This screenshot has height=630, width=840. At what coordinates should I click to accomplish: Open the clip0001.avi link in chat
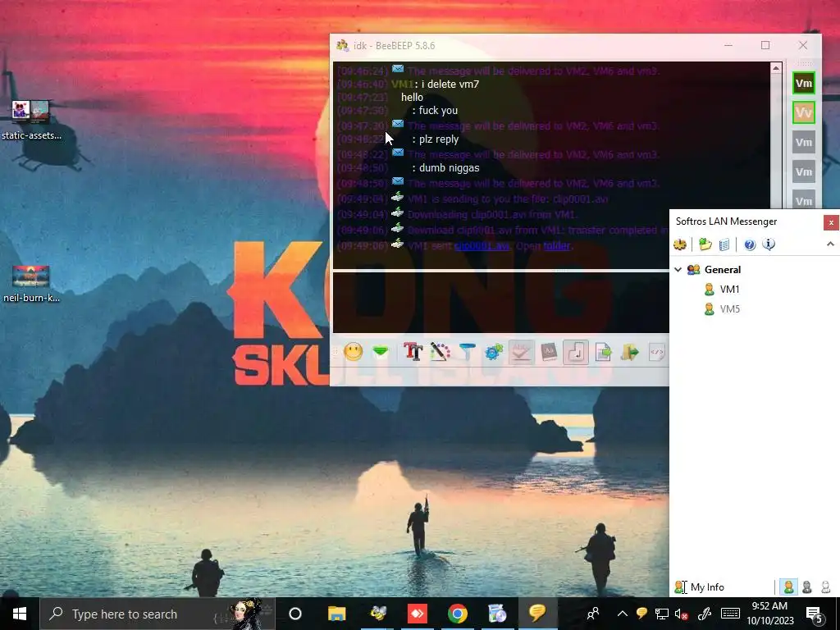482,246
